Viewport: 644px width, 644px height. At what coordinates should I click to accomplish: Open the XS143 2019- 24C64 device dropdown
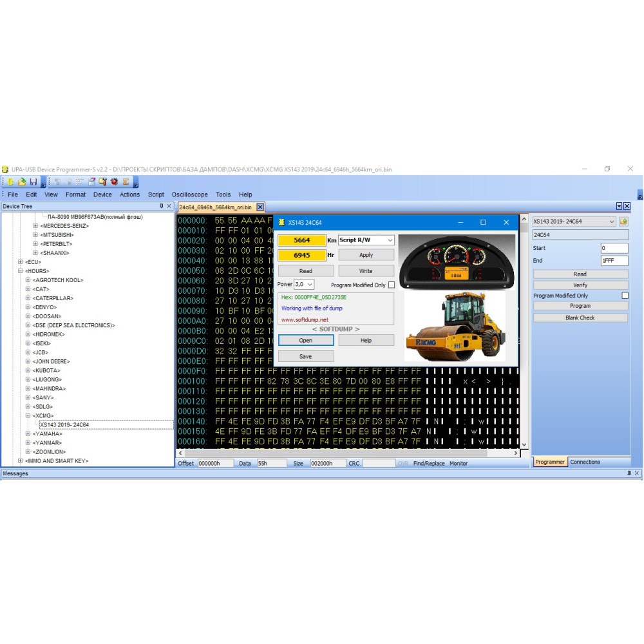pyautogui.click(x=574, y=222)
